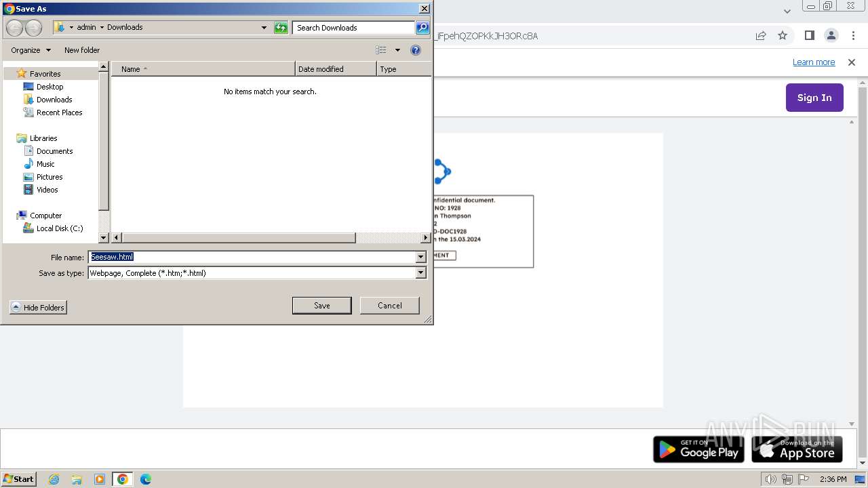Select Favorites in the navigation pane
Image resolution: width=868 pixels, height=488 pixels.
pos(45,74)
